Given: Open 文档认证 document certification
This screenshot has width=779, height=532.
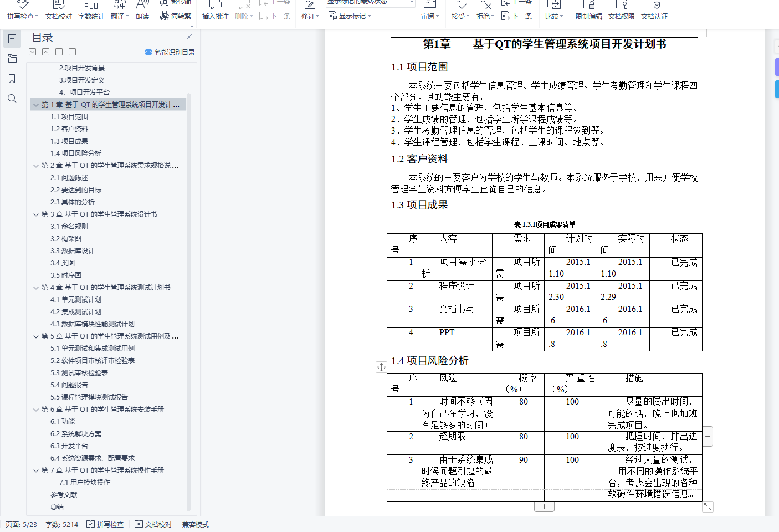Looking at the screenshot, I should [x=654, y=11].
